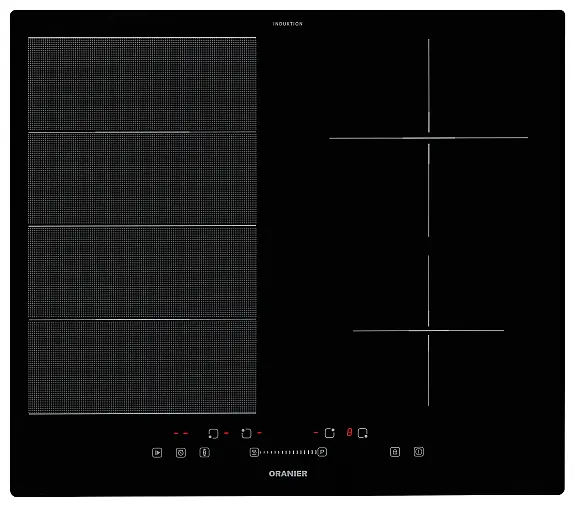
Task: Select the rear-left cooking zone key
Action: pos(246,433)
